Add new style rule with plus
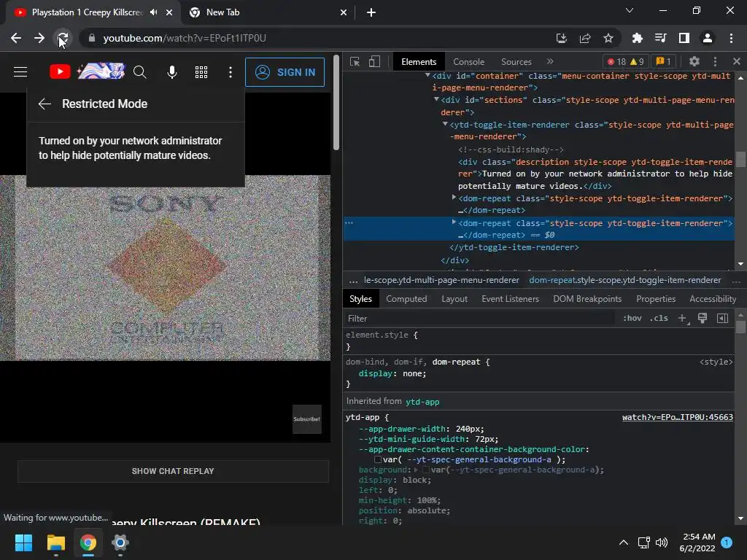The image size is (747, 560). [682, 318]
